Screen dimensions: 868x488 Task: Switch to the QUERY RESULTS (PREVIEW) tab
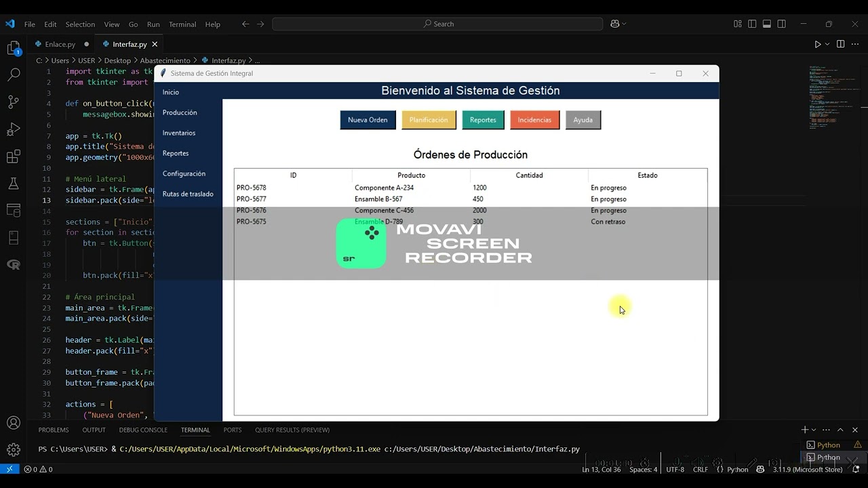tap(292, 430)
